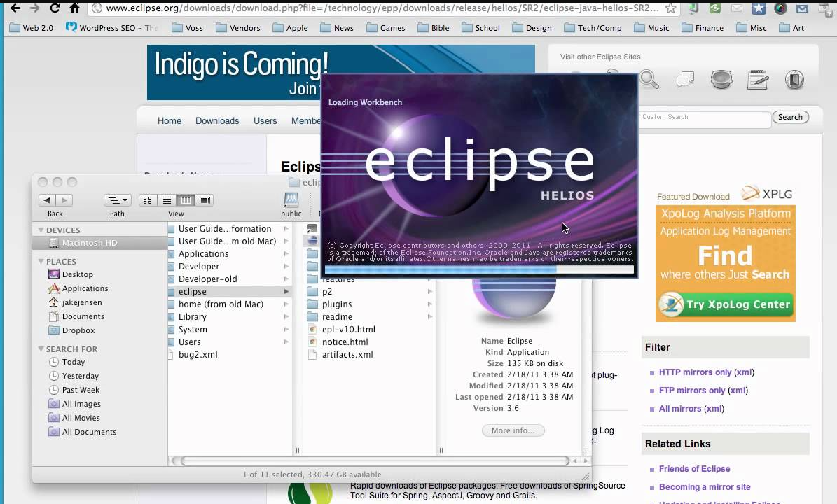Open the Downloads tab on the Eclipse site
Screen dimensions: 837x504
tap(217, 121)
